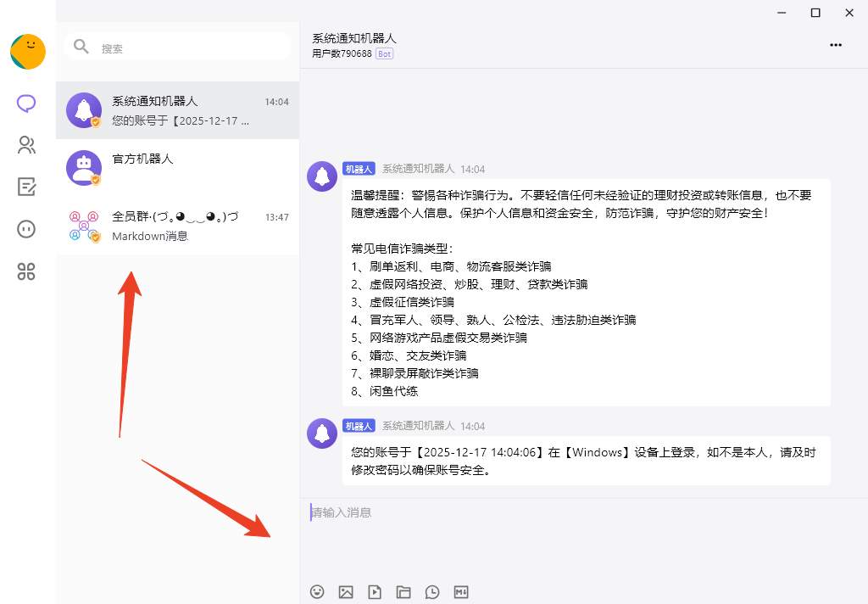This screenshot has height=604, width=868.
Task: Click the compose/edit icon in the sidebar
Action: 25,187
